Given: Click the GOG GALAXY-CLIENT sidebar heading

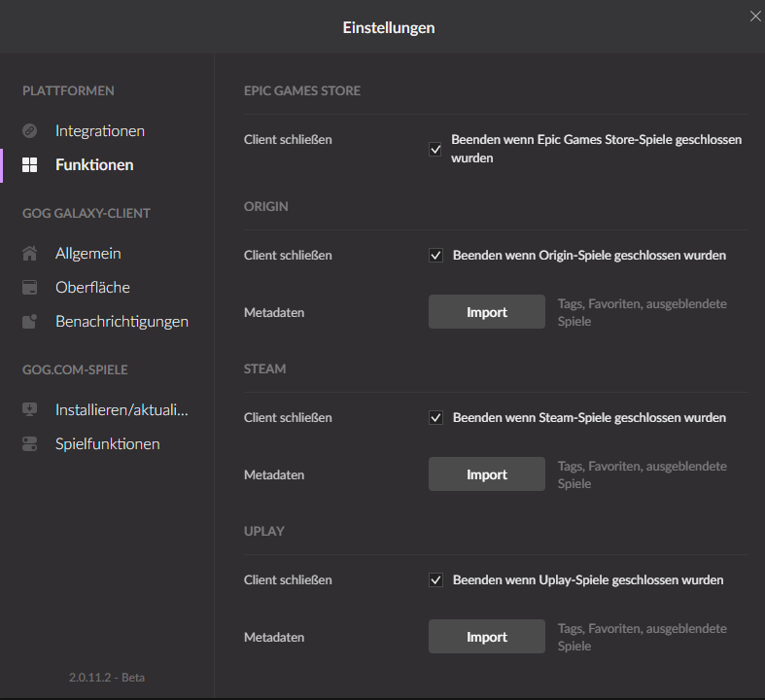Looking at the screenshot, I should coord(87,213).
